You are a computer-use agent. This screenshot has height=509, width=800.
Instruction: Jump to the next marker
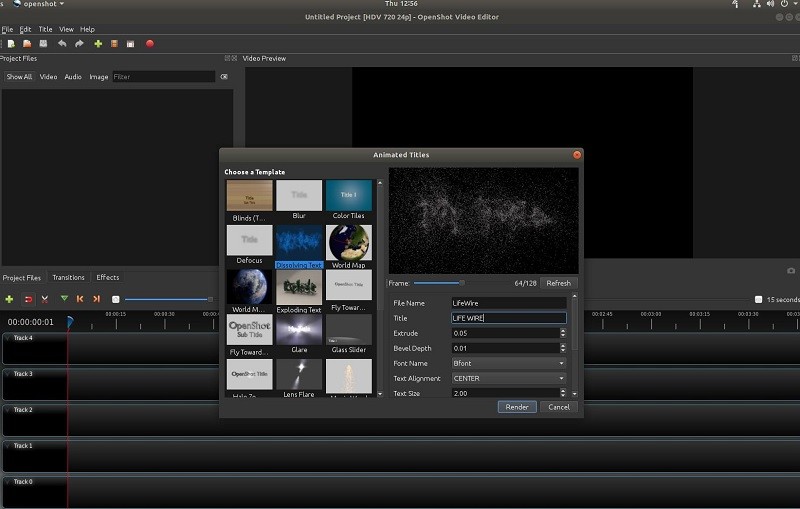96,299
